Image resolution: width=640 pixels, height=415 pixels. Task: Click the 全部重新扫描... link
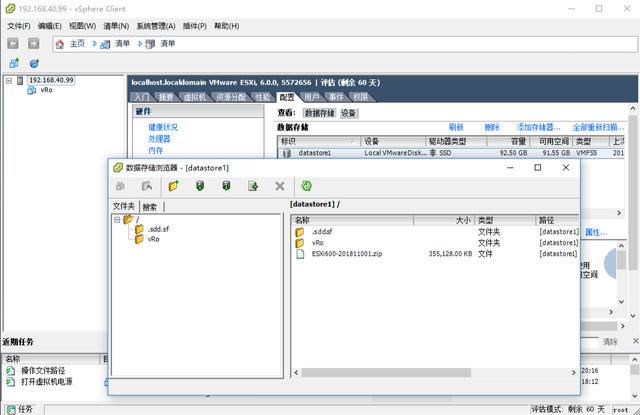point(598,127)
